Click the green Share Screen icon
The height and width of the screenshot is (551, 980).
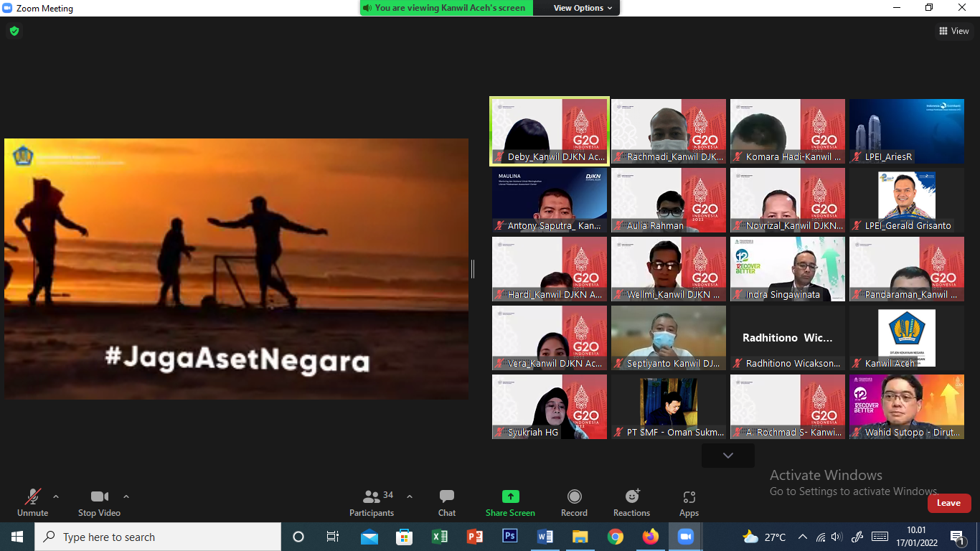point(510,496)
